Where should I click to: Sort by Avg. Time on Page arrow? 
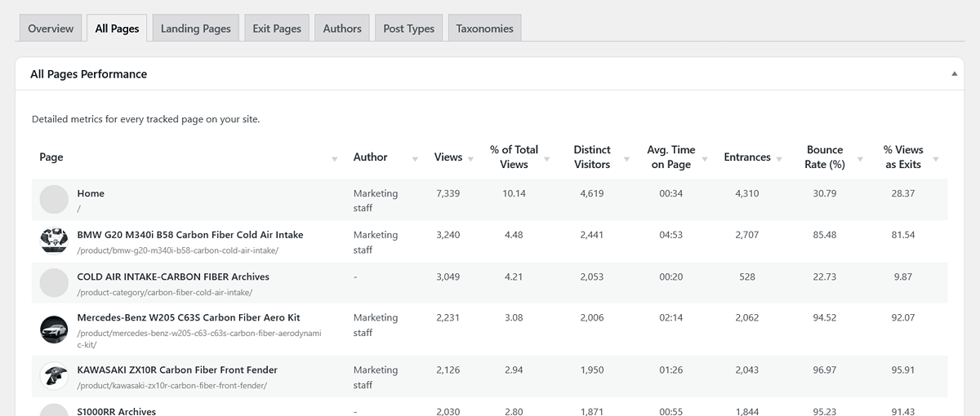point(704,158)
